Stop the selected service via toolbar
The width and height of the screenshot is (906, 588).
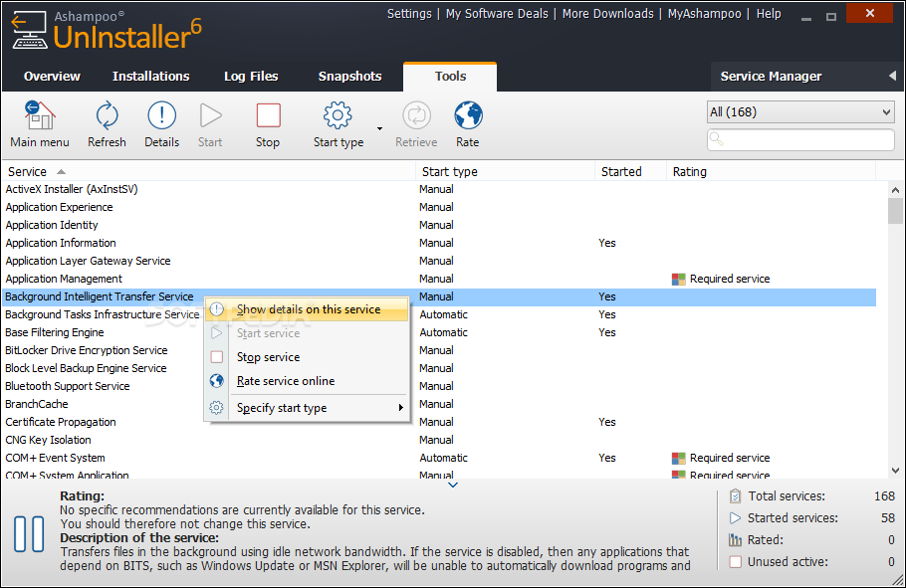tap(268, 115)
